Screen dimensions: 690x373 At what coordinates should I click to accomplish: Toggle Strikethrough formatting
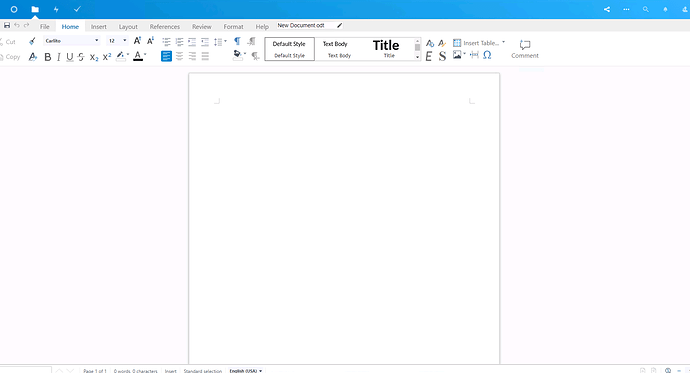pos(81,57)
